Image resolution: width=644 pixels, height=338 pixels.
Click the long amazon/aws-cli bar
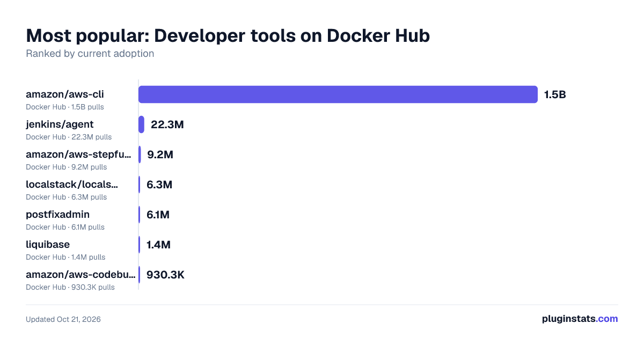click(338, 94)
